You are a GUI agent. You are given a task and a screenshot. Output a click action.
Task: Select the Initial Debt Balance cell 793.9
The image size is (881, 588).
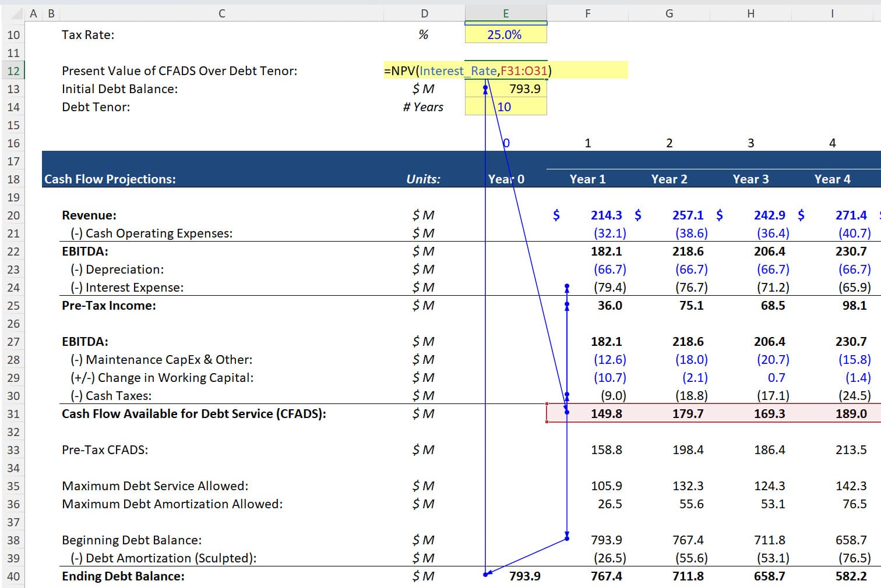506,88
